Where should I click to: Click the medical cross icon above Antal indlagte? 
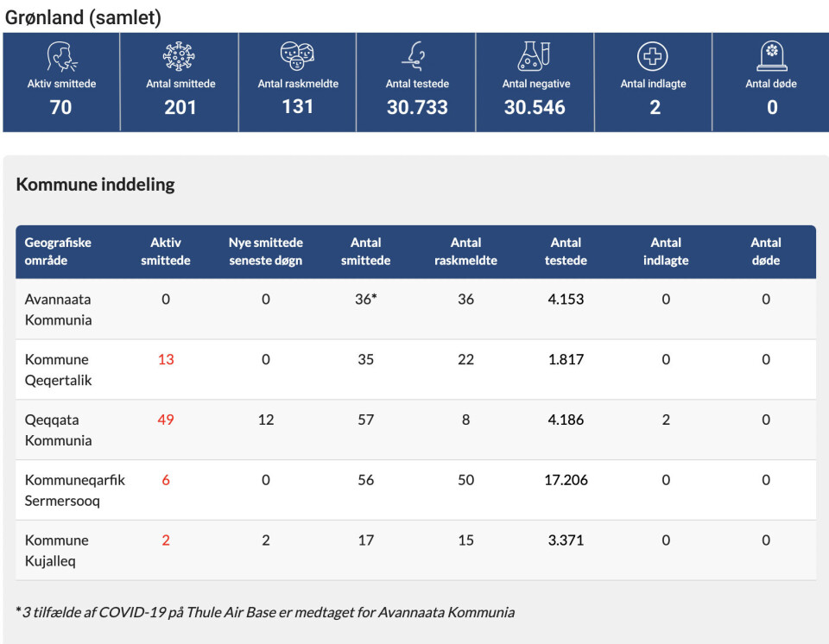(653, 56)
